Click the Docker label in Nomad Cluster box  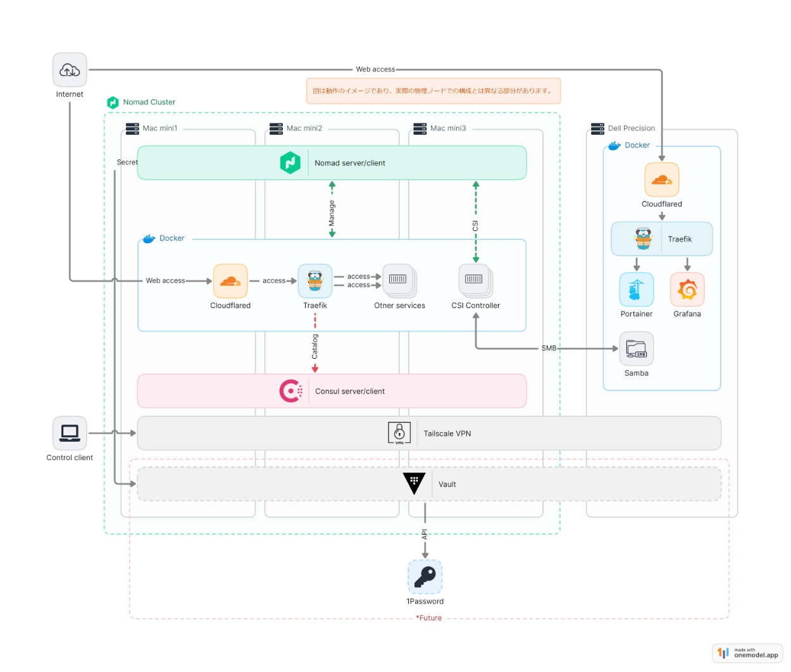172,239
